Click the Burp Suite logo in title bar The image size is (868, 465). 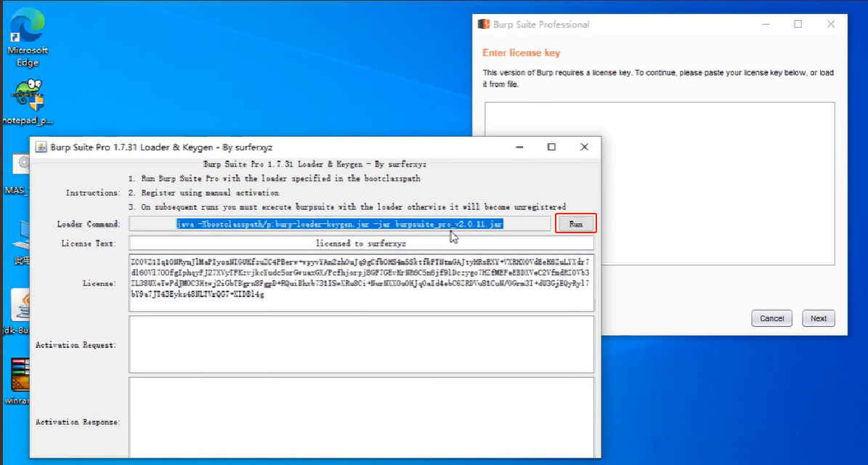click(x=484, y=25)
